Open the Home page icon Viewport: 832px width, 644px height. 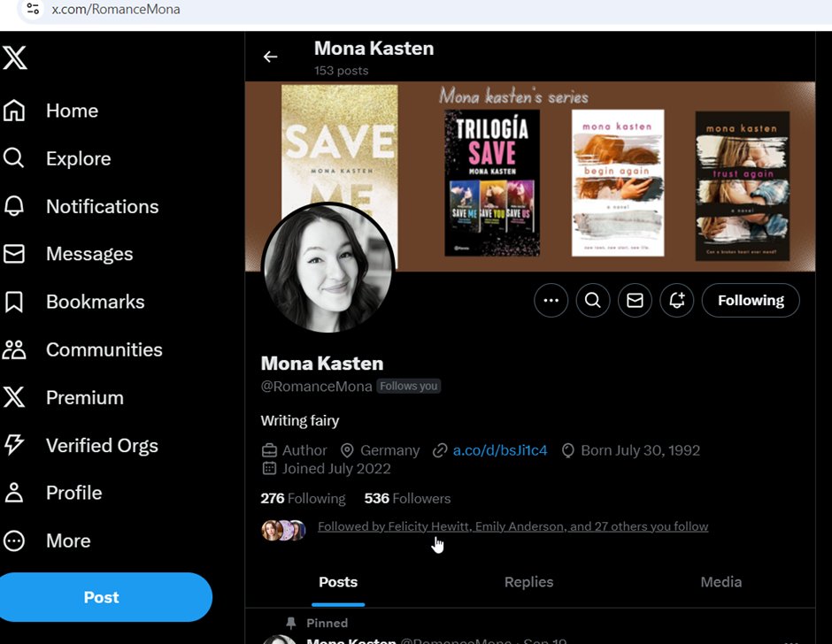pos(14,111)
